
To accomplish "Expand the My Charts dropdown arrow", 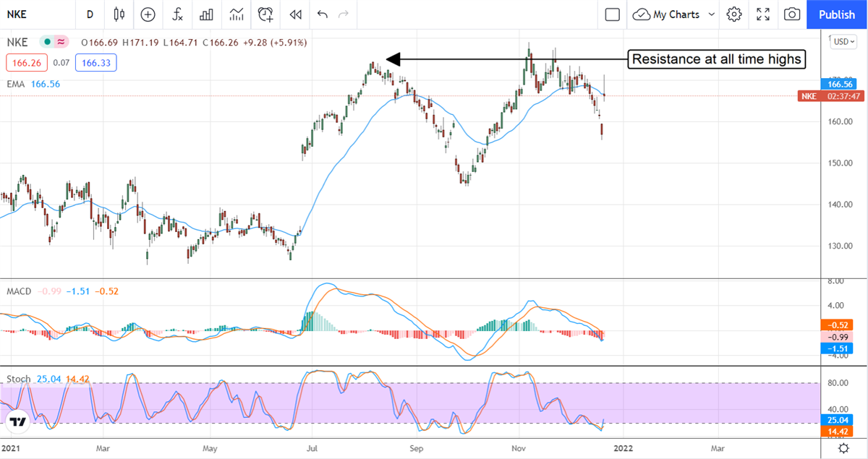I will coord(711,14).
